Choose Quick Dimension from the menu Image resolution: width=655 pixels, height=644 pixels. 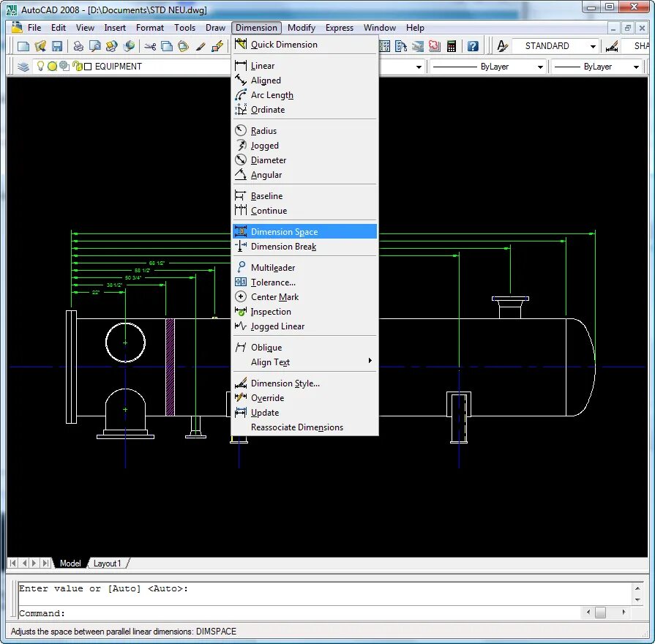click(305, 44)
